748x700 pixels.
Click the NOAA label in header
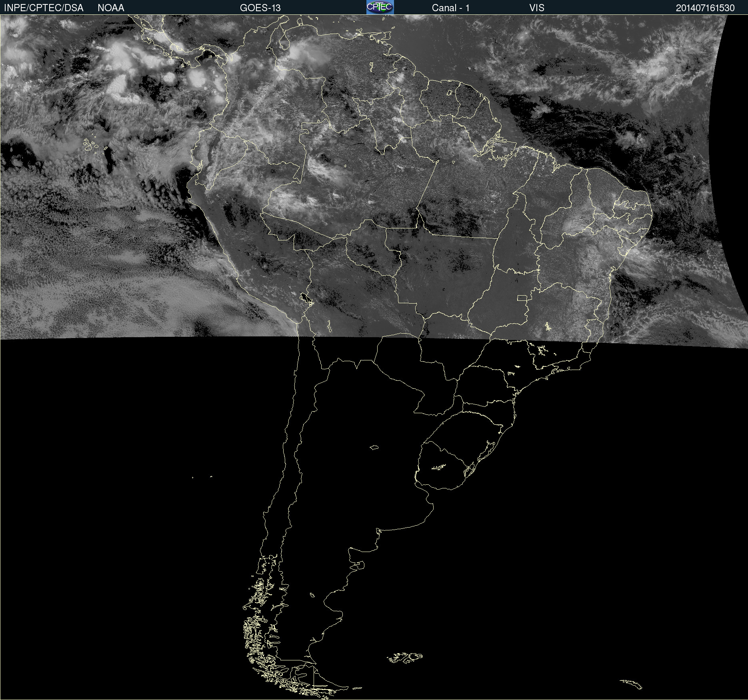coord(111,8)
